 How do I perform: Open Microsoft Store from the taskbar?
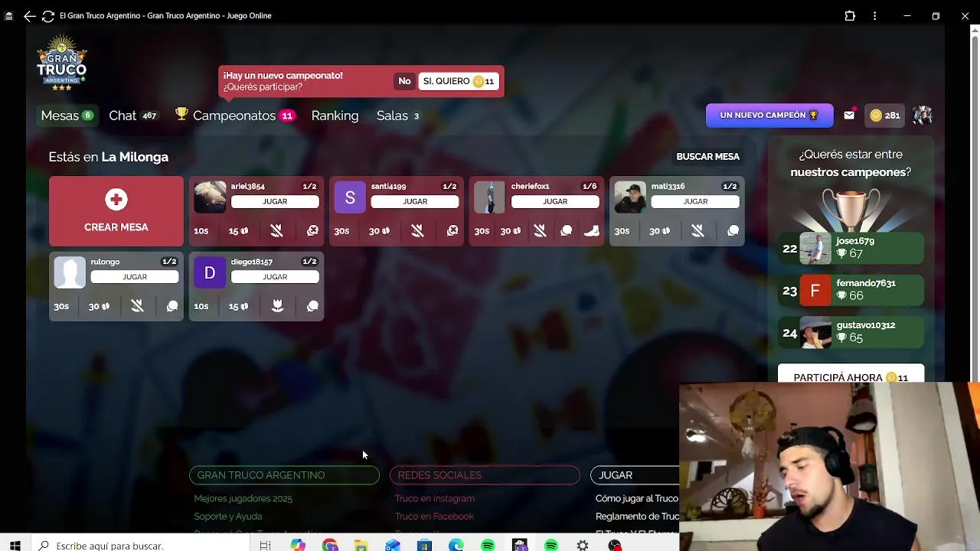pyautogui.click(x=424, y=546)
